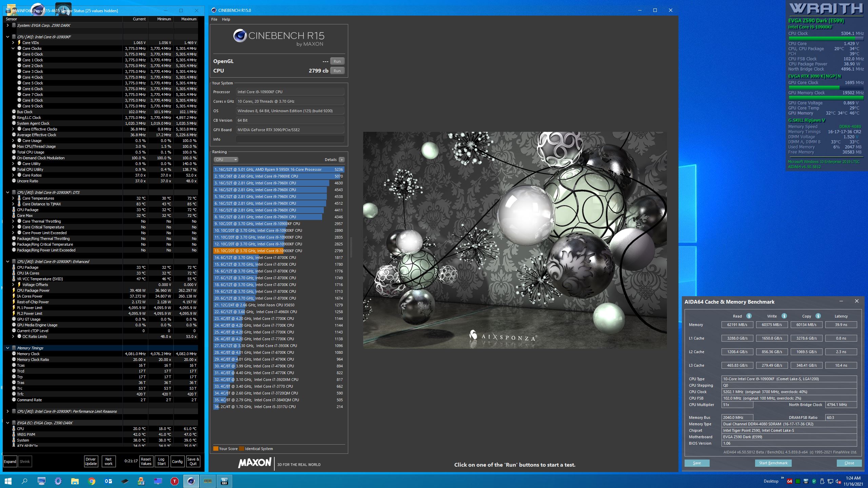Image resolution: width=868 pixels, height=488 pixels.
Task: Collapse the Memory Timings section
Action: 7,348
